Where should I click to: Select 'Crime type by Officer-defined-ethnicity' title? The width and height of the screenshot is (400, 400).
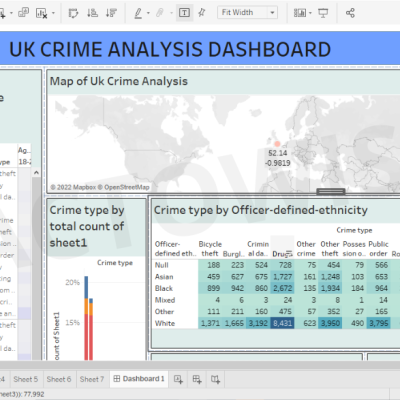261,210
